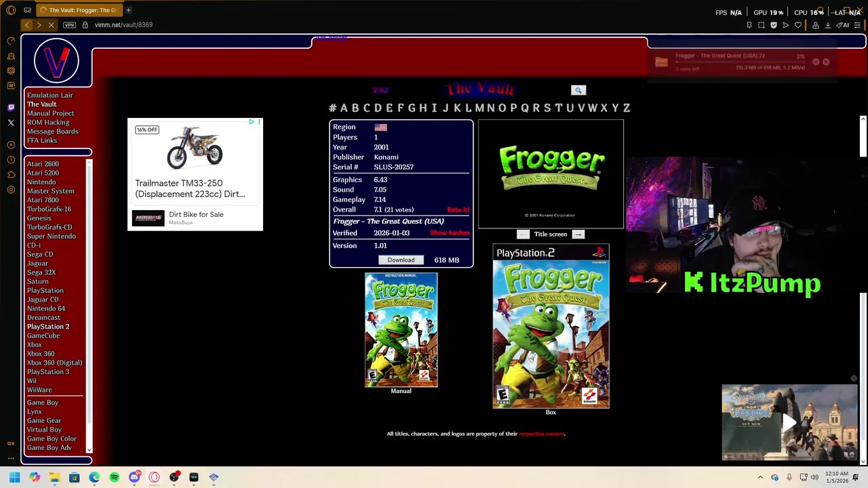The image size is (868, 488).
Task: Open the Frogger title screen image
Action: [551, 174]
